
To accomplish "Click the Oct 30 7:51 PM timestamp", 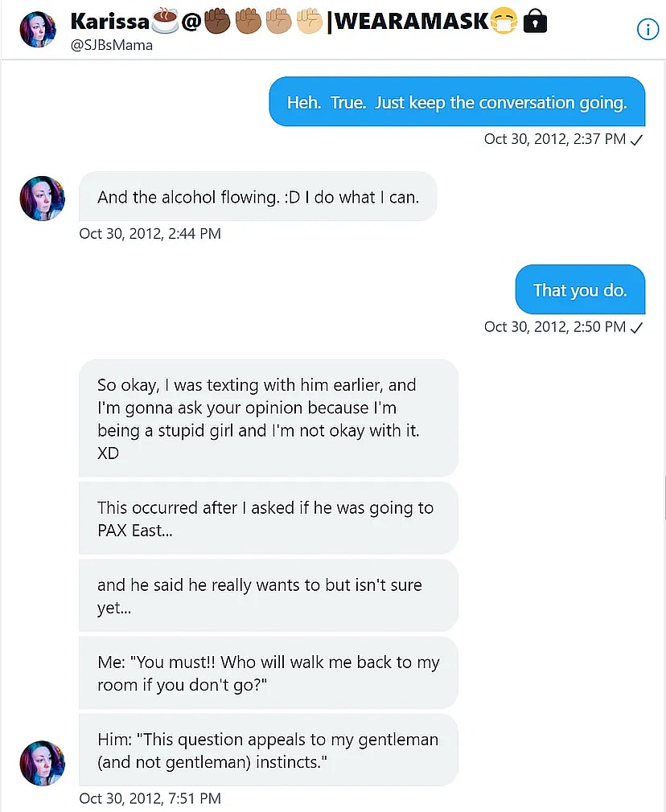I will [x=150, y=798].
